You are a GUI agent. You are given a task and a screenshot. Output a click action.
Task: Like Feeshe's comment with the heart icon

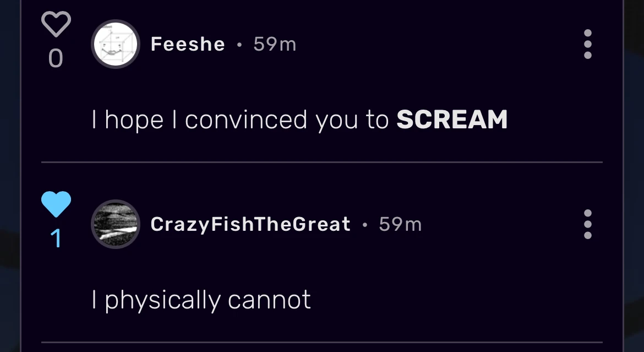(x=56, y=25)
